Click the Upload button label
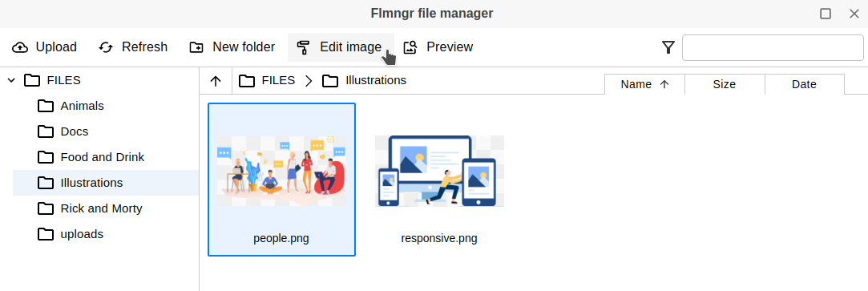 [56, 47]
